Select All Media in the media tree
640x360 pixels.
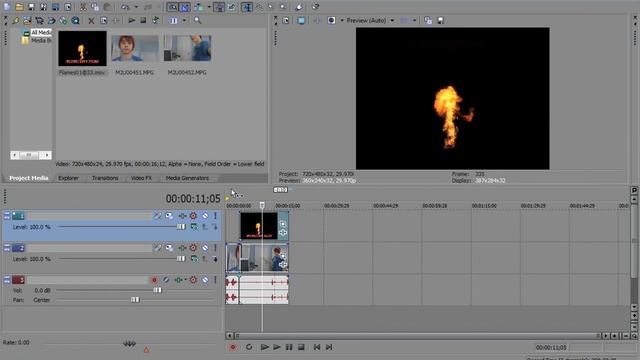click(41, 32)
